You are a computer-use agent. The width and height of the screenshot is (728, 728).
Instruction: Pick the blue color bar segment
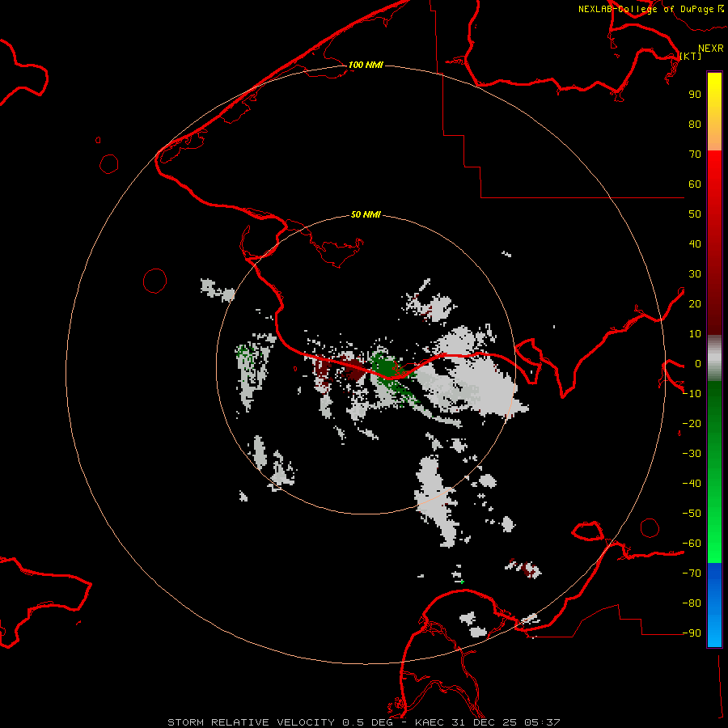[714, 605]
